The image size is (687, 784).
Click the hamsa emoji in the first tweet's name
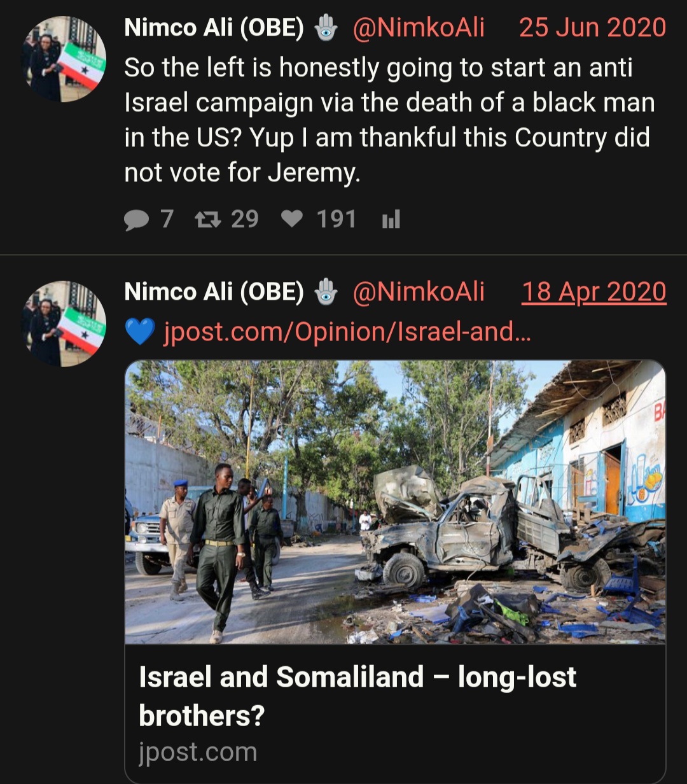pos(326,28)
